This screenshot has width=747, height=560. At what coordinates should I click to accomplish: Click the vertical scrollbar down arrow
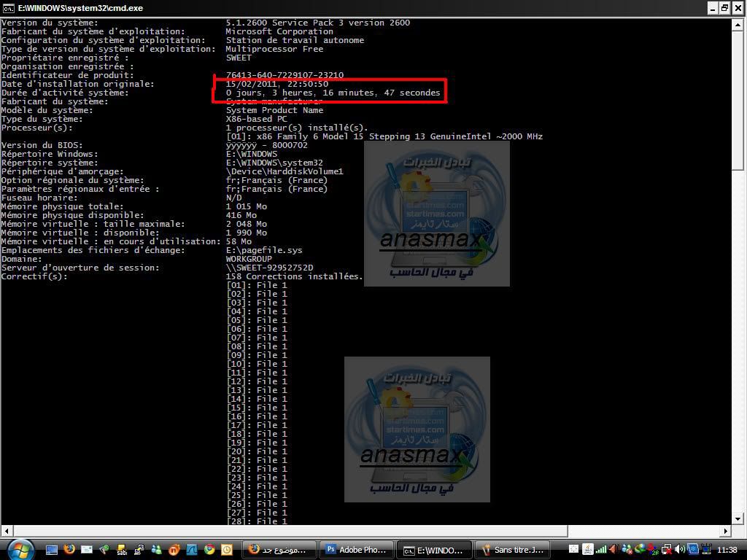pos(738,521)
